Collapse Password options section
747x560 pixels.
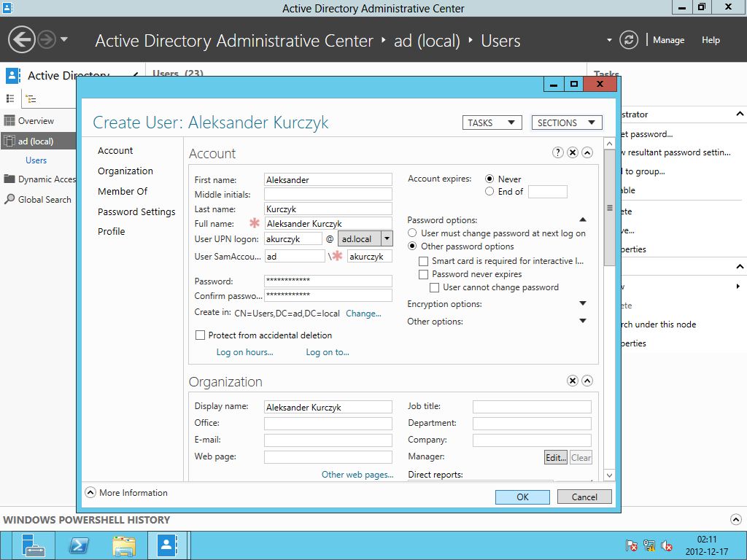click(x=582, y=219)
